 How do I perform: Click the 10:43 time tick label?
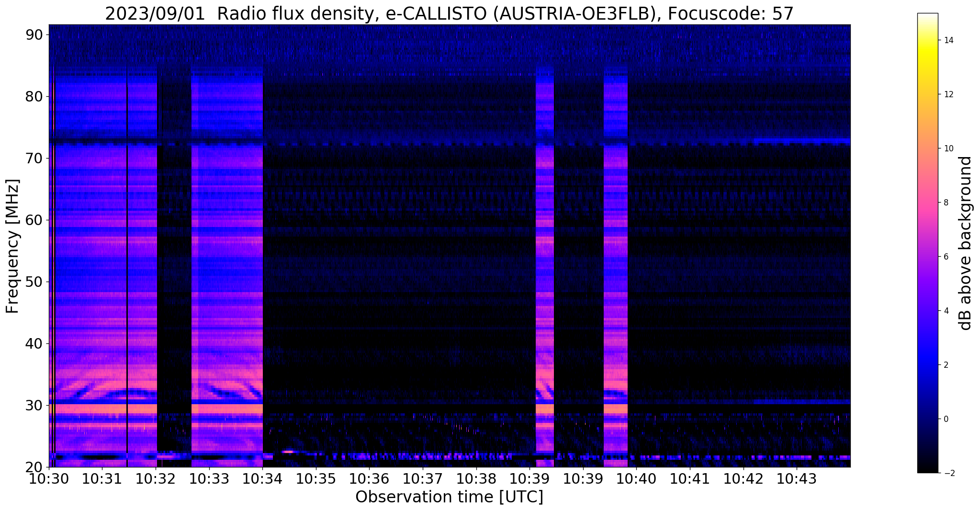tap(797, 479)
